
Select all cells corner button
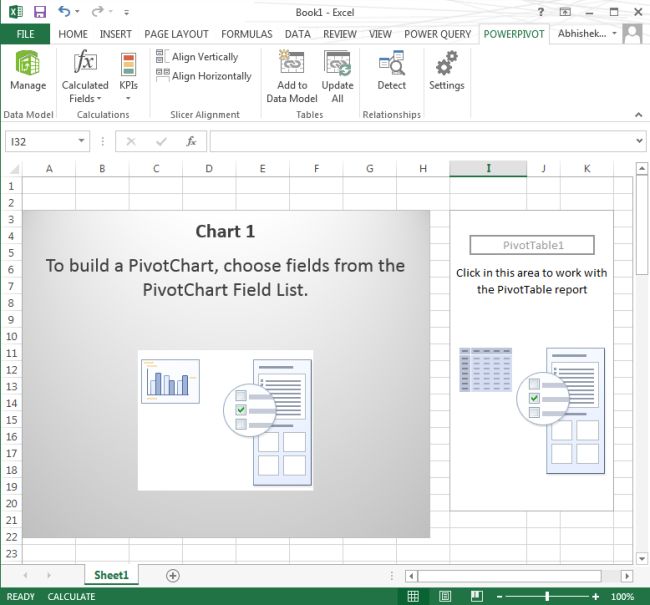(14, 168)
